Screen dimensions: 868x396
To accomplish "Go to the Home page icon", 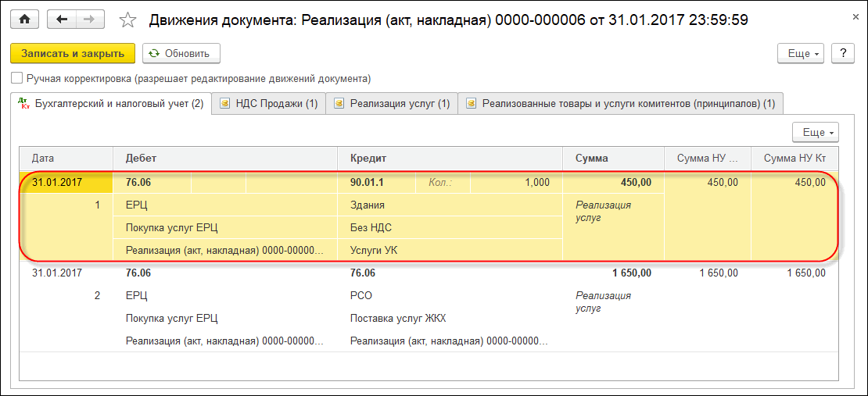I will click(x=24, y=20).
